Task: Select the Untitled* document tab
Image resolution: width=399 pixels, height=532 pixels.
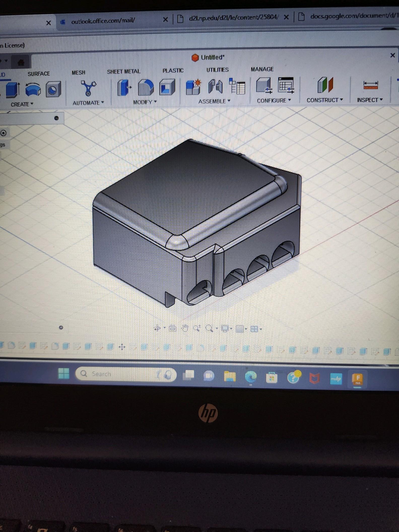Action: coord(208,57)
